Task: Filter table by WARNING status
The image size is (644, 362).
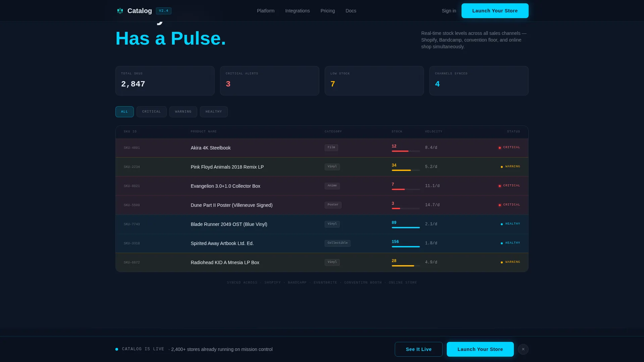Action: (183, 112)
